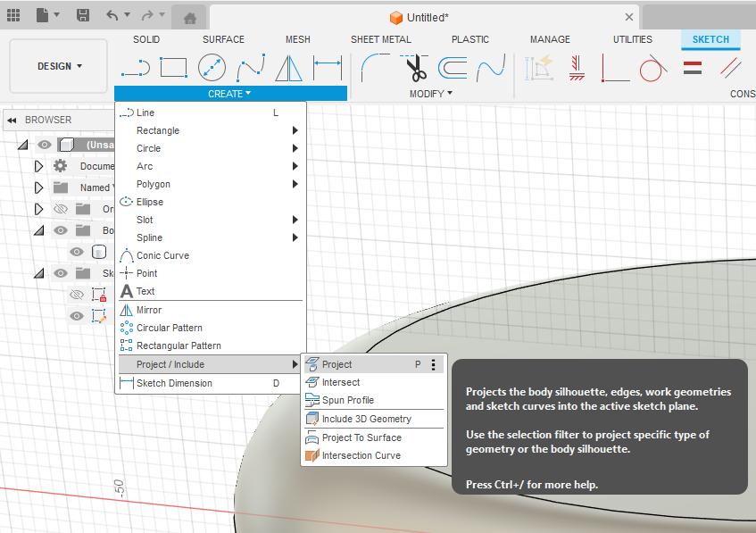Viewport: 756px width, 533px height.
Task: Open the MODIFY dropdown menu
Action: point(431,94)
